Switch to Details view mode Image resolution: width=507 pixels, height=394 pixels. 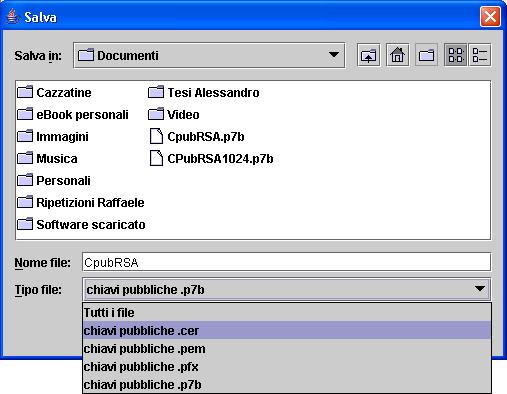point(480,55)
